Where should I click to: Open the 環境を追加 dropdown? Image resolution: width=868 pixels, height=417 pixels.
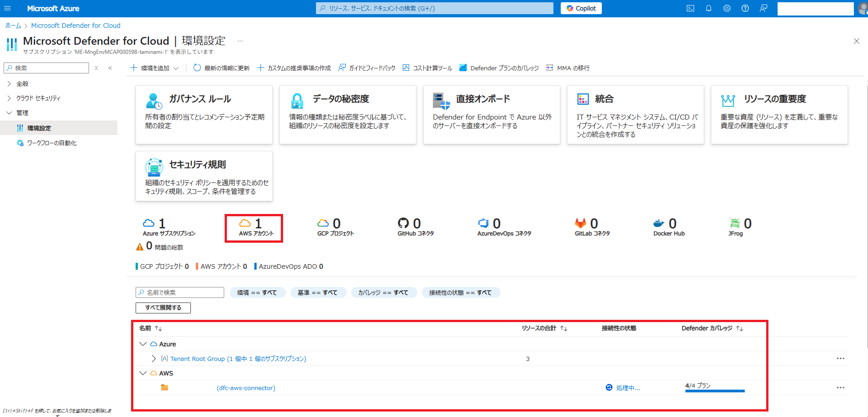[155, 68]
